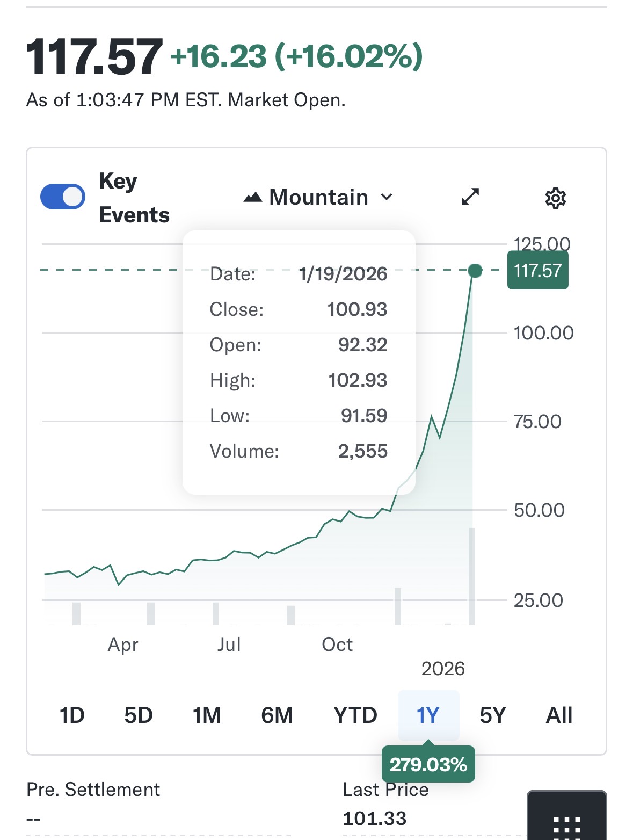
Task: Click the 117.57 current price label
Action: pos(537,271)
